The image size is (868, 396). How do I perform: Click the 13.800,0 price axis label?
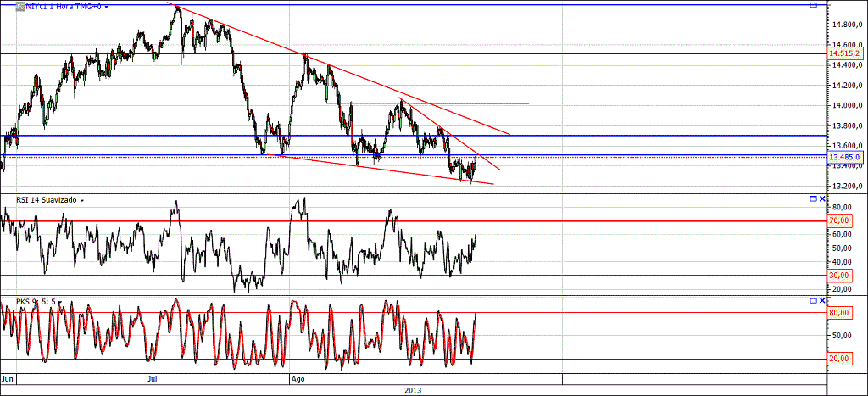coord(846,125)
